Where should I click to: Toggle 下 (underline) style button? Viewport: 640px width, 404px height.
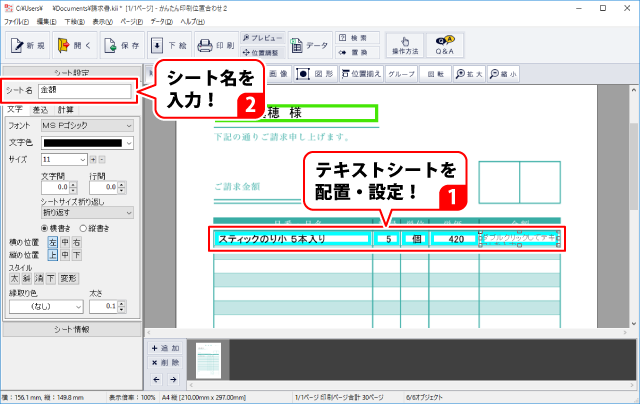click(51, 279)
